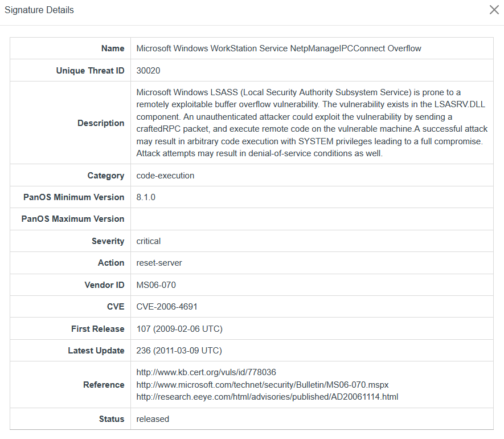The height and width of the screenshot is (439, 504).
Task: Click the Unique Threat ID value 30020
Action: click(x=148, y=71)
